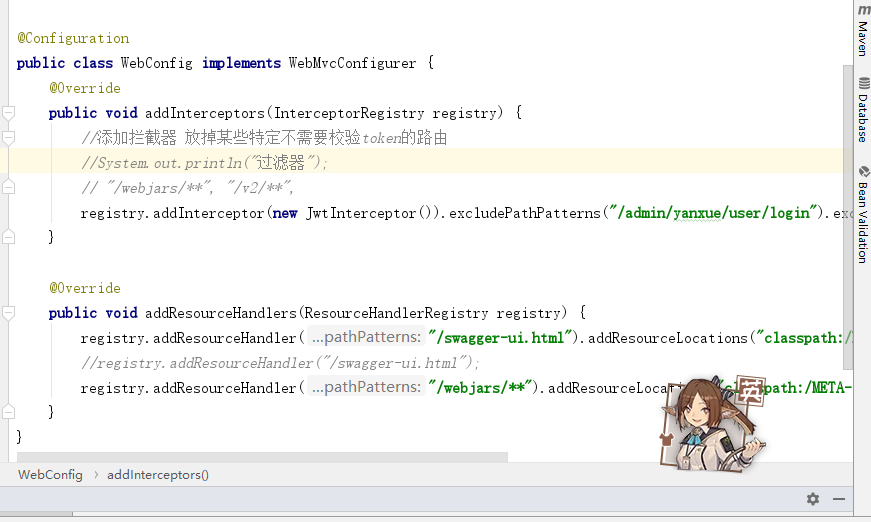
Task: Click the Maven 'm' icon in sidebar
Action: click(864, 10)
